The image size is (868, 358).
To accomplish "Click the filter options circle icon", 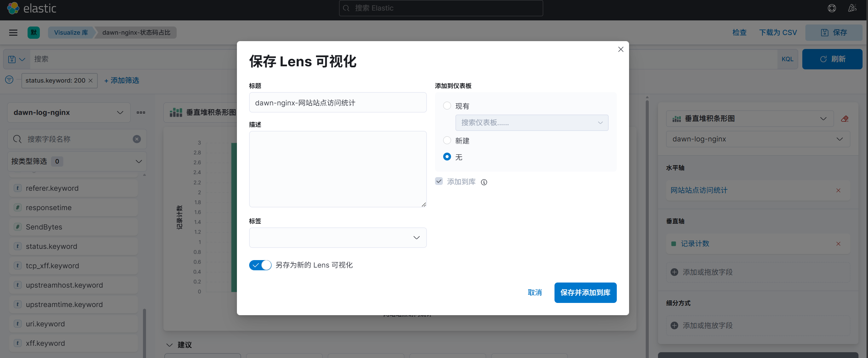I will [x=9, y=80].
